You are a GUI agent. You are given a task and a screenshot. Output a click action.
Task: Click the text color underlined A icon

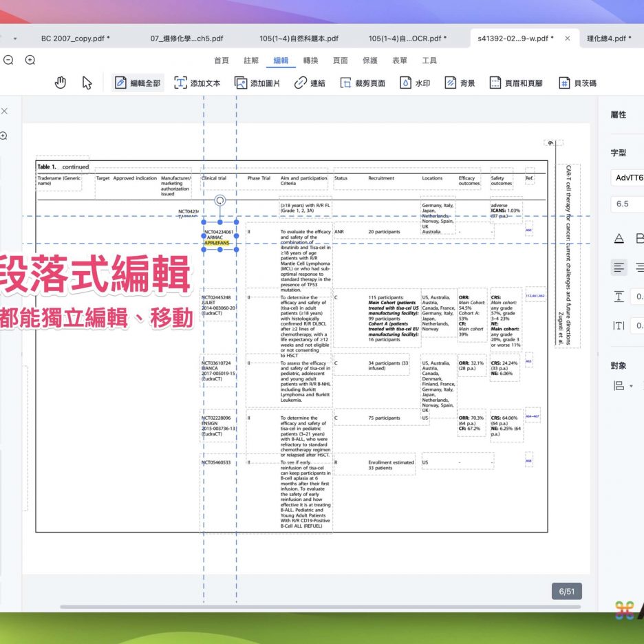tap(619, 238)
